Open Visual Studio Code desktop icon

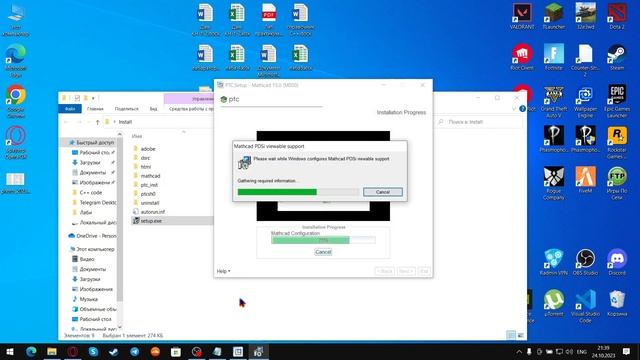click(x=585, y=306)
